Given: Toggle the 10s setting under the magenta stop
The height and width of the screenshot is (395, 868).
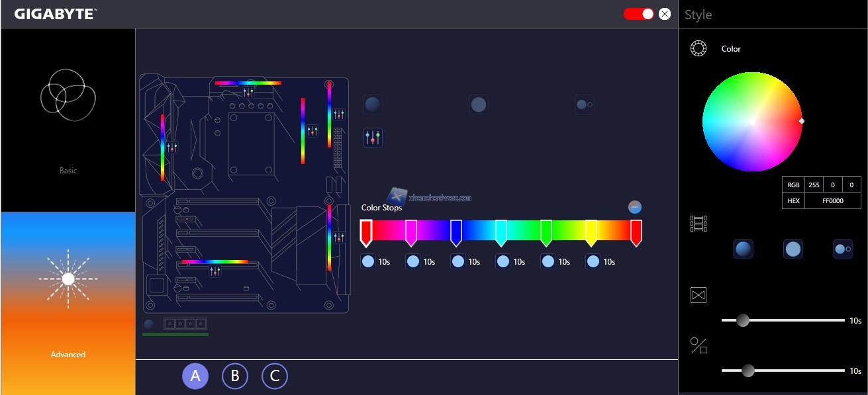Looking at the screenshot, I should [413, 261].
